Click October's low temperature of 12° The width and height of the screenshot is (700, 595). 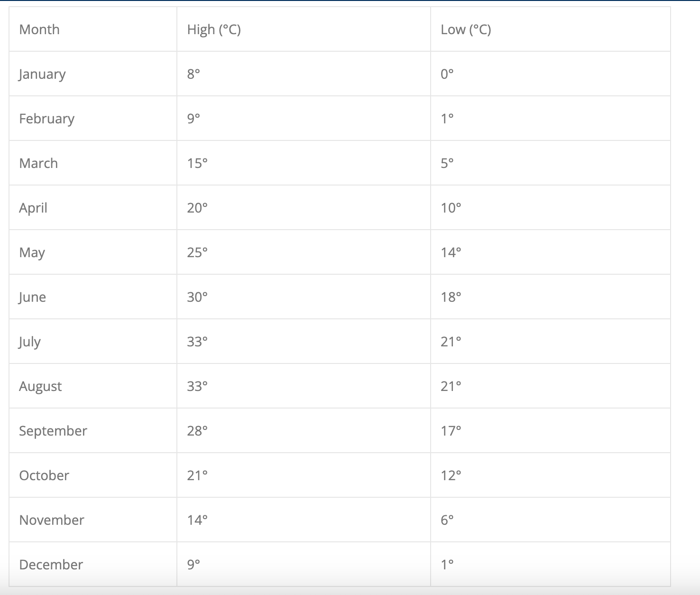[x=451, y=475]
